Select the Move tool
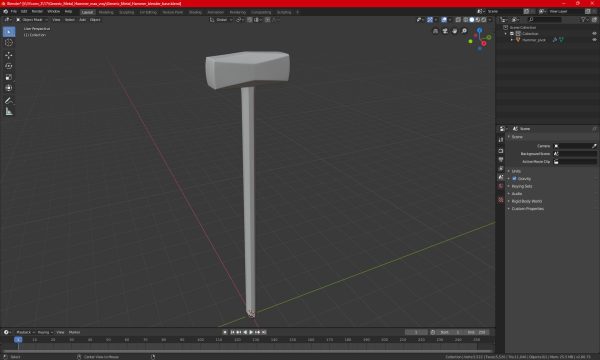Image resolution: width=600 pixels, height=360 pixels. [x=9, y=55]
